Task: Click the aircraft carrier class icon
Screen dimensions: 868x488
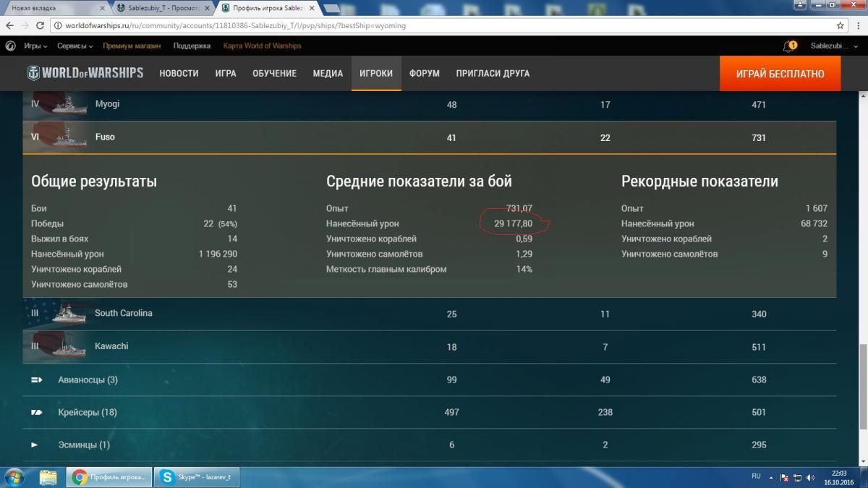Action: pos(37,380)
